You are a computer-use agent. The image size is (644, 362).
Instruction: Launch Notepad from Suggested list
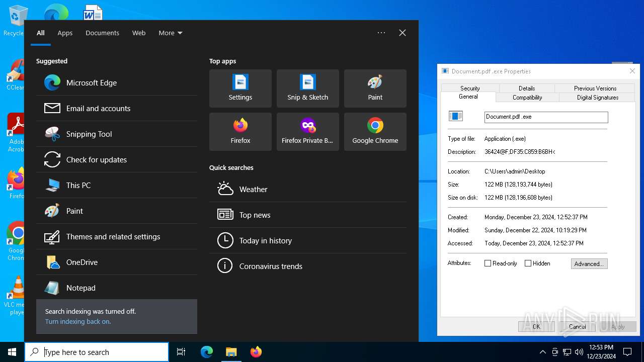click(x=117, y=288)
